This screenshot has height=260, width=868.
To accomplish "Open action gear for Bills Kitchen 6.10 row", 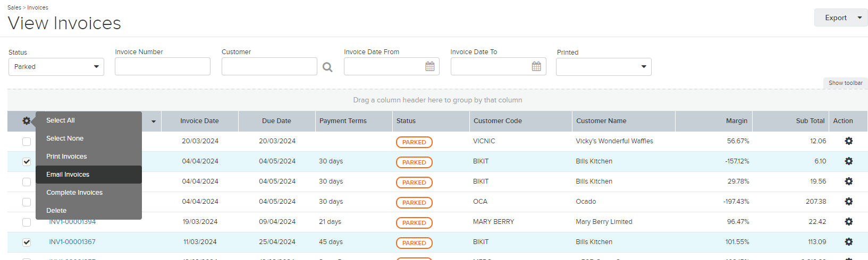I will coord(849,161).
